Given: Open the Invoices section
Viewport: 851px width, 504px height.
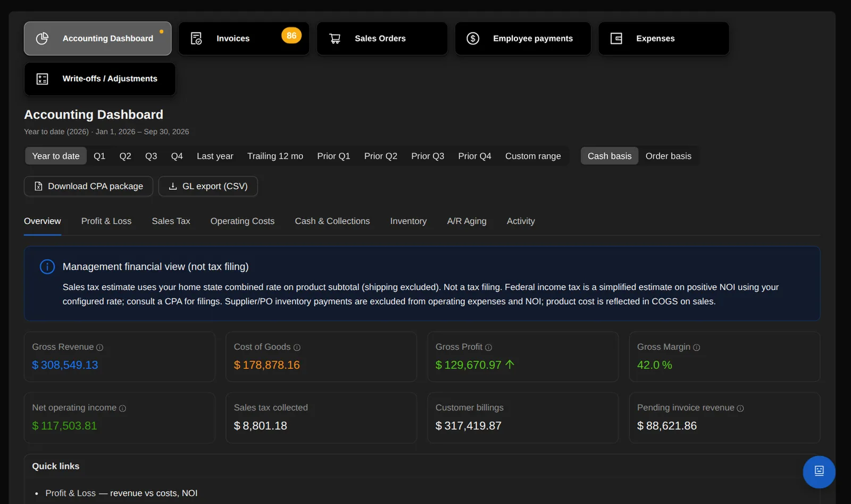Looking at the screenshot, I should pos(244,38).
